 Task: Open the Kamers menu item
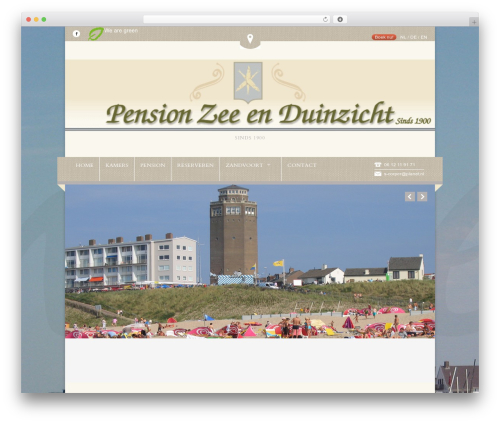coord(117,165)
